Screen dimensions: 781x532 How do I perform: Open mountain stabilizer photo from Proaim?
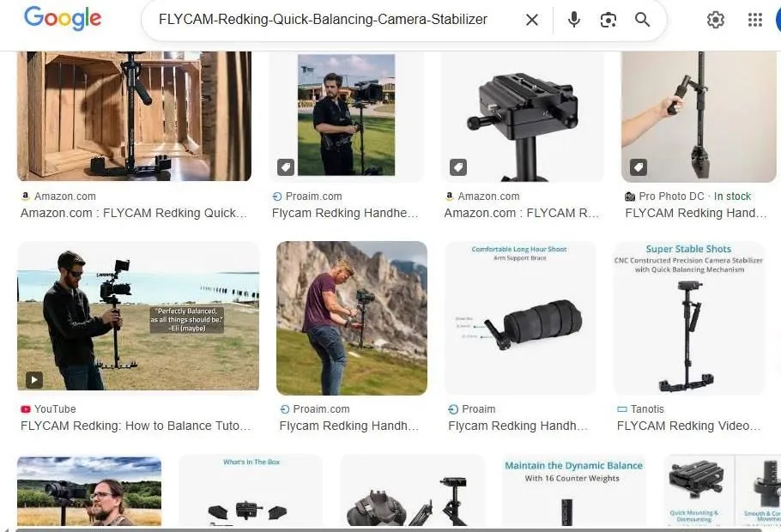pos(352,318)
